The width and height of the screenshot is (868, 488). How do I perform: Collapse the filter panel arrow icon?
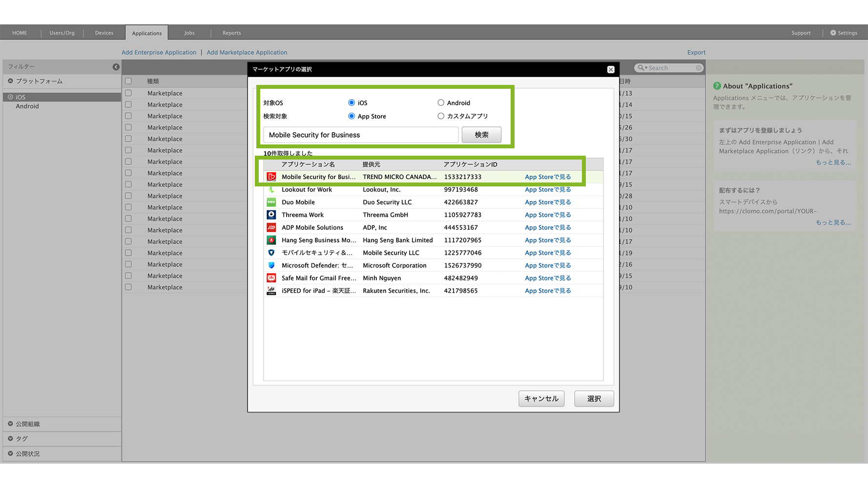[116, 67]
